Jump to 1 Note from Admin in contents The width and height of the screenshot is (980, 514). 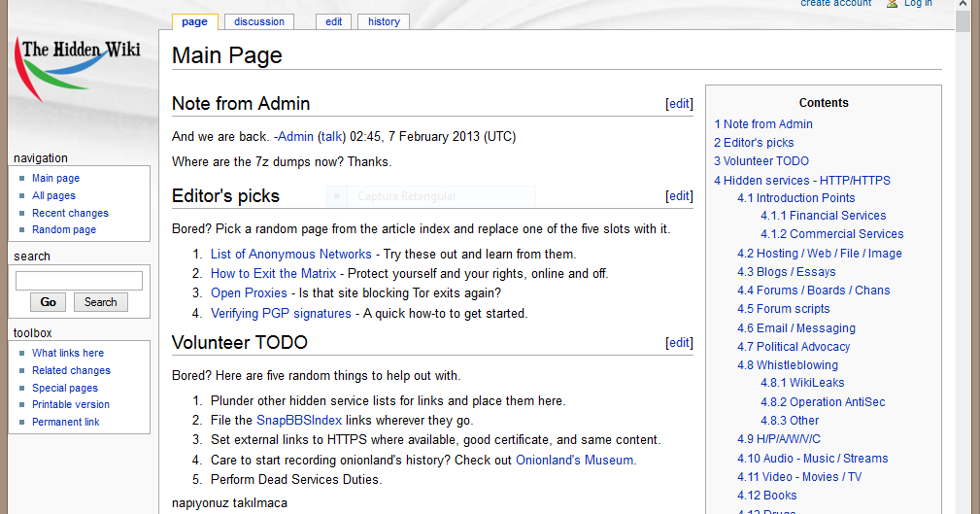click(763, 124)
